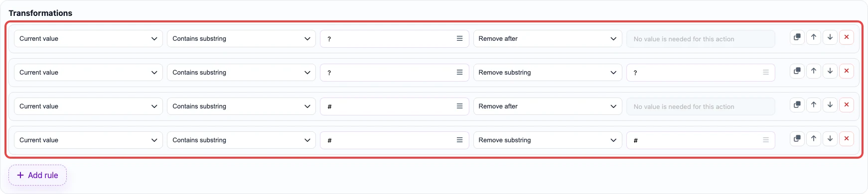Image resolution: width=868 pixels, height=194 pixels.
Task: Open Current value dropdown in '#' Remove after rule
Action: tap(88, 106)
